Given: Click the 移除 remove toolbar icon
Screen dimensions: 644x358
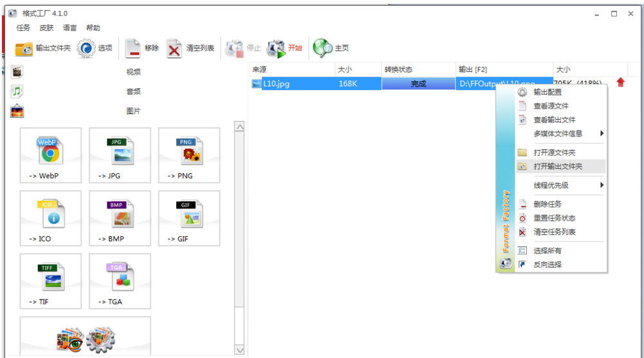Looking at the screenshot, I should point(133,48).
